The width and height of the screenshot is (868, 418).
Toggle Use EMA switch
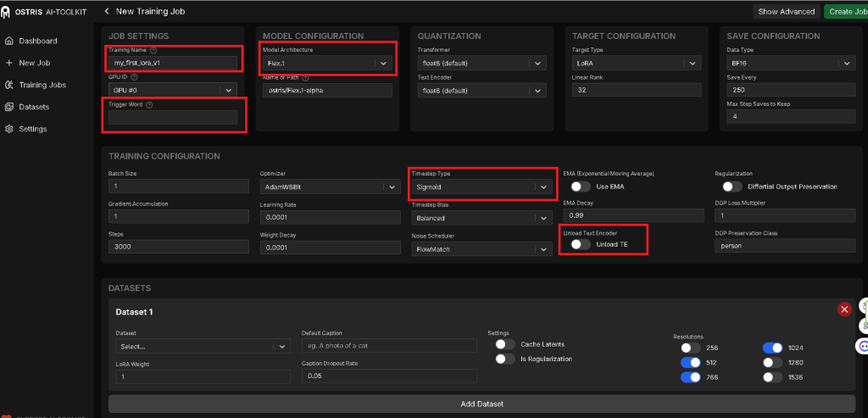[581, 187]
